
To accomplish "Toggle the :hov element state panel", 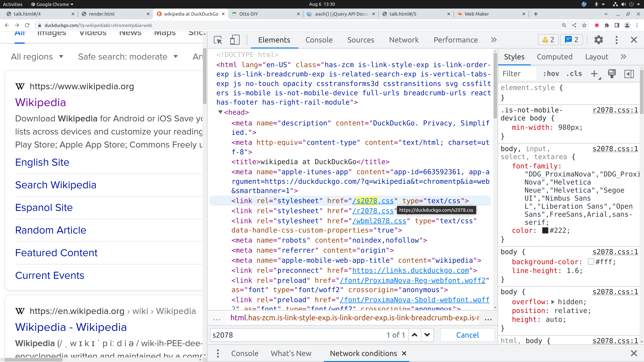I will (551, 74).
